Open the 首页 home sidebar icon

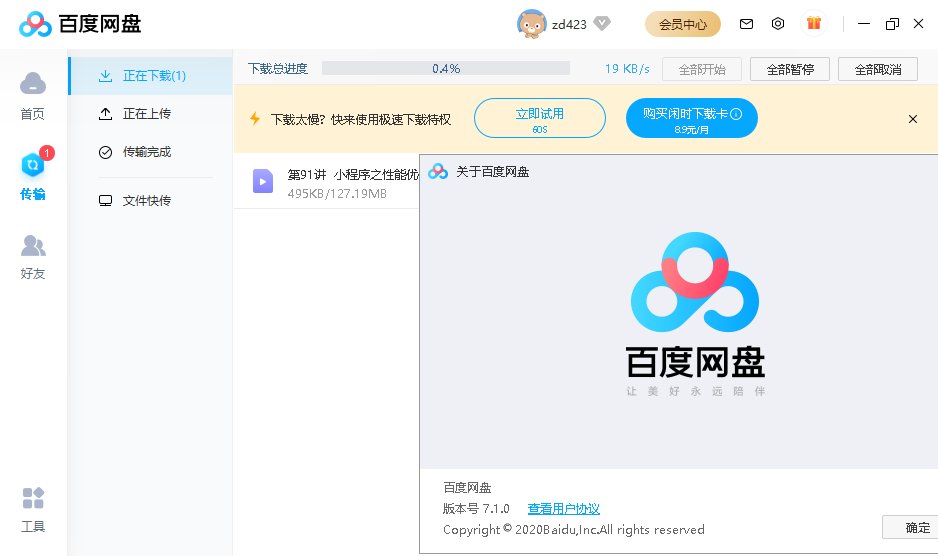click(33, 94)
